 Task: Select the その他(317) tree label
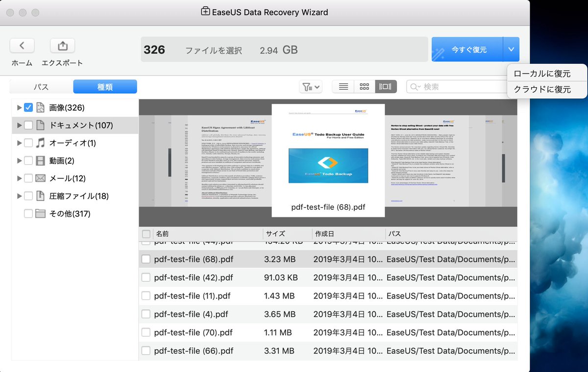pos(70,213)
